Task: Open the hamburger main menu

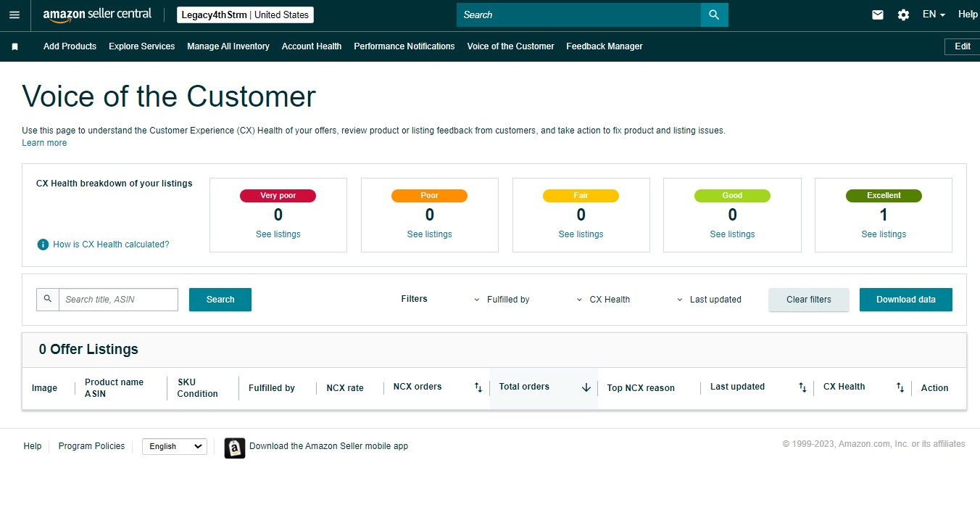Action: click(14, 15)
